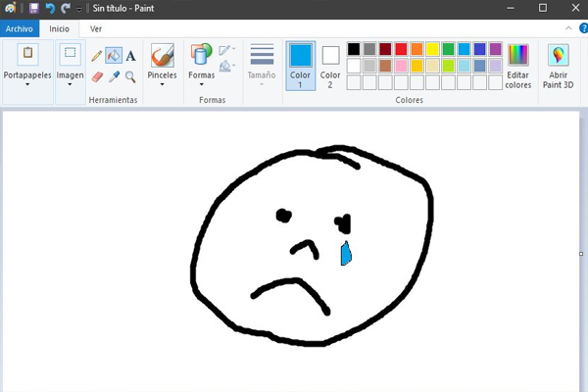The width and height of the screenshot is (588, 392).
Task: Click the crying face drawing on canvas
Action: (312, 245)
